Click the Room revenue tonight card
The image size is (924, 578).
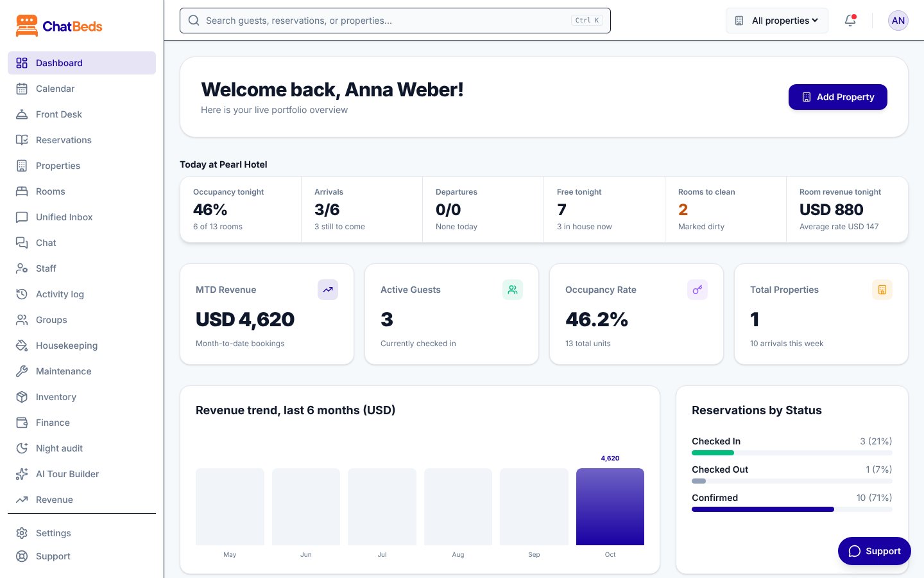click(x=847, y=209)
